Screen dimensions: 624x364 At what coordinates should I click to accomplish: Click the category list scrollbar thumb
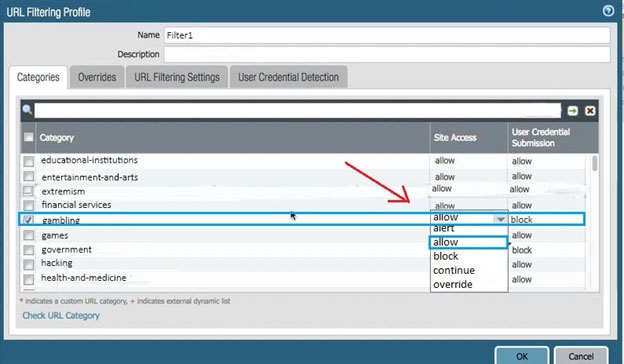[x=595, y=164]
